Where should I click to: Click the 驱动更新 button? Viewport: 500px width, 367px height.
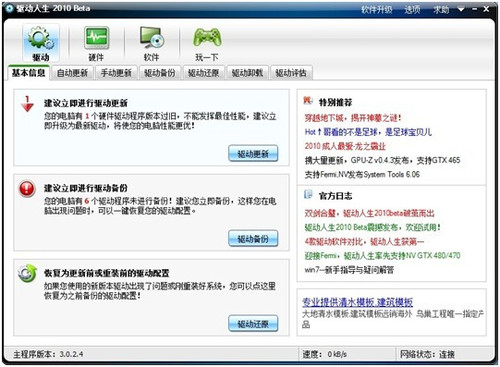click(x=253, y=153)
